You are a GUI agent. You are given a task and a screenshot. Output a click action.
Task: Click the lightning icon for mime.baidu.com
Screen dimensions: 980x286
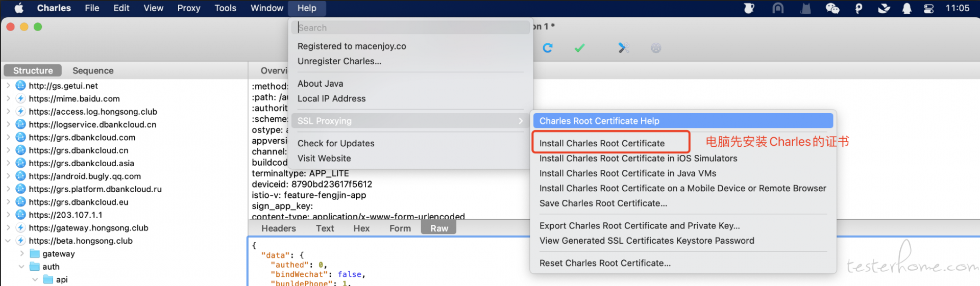click(x=20, y=98)
